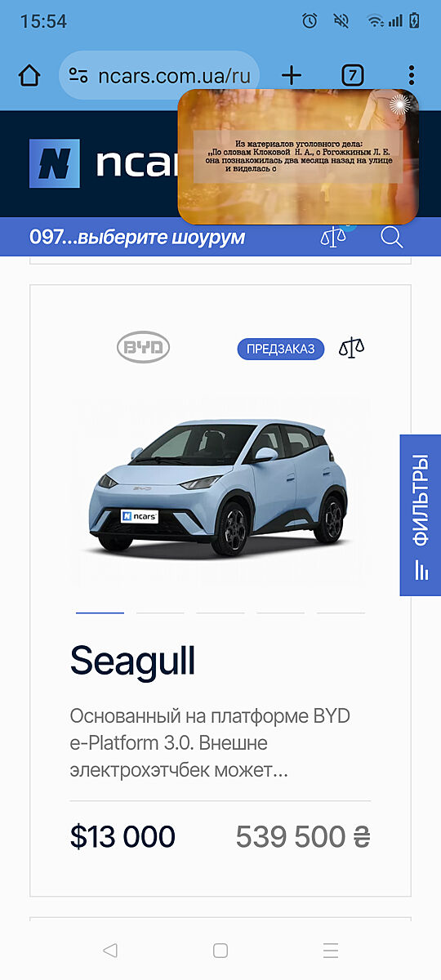The width and height of the screenshot is (441, 980).
Task: Select the second image carousel indicator
Action: [x=160, y=612]
